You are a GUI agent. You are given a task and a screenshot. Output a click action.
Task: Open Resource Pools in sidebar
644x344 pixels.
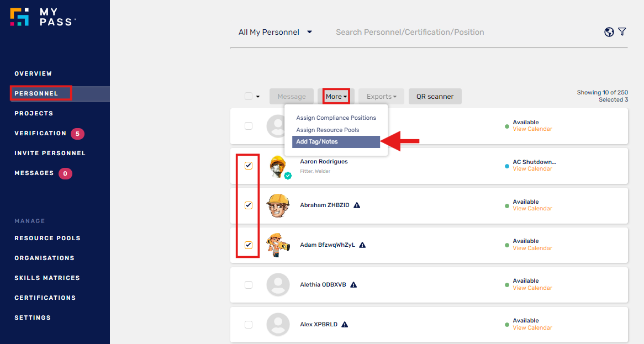pos(47,238)
